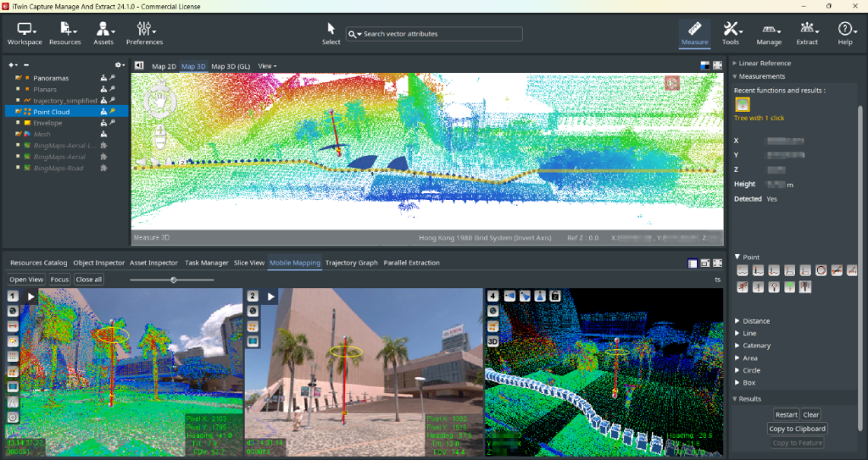Image resolution: width=868 pixels, height=460 pixels.
Task: Check the BingMaps-Aerial-L layer checkbox
Action: click(19, 145)
